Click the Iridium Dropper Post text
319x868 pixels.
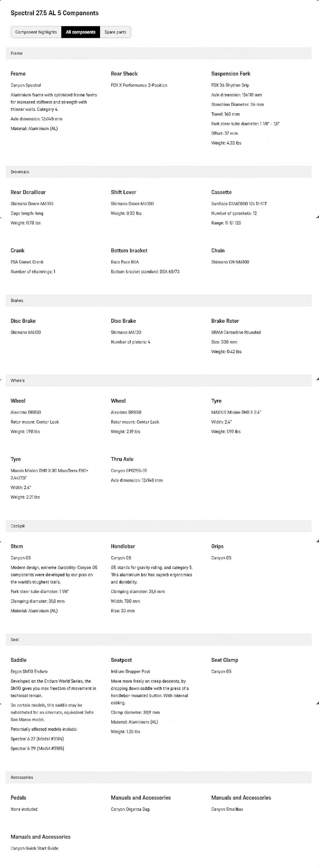pos(130,672)
